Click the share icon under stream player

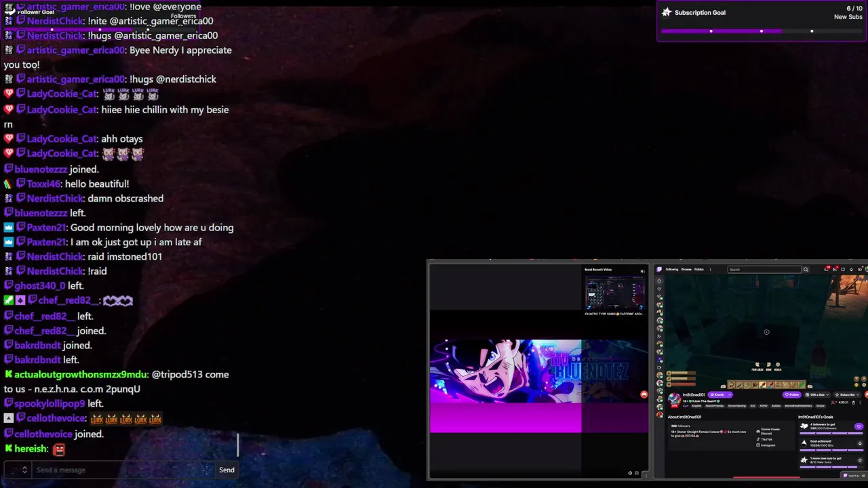[853, 403]
